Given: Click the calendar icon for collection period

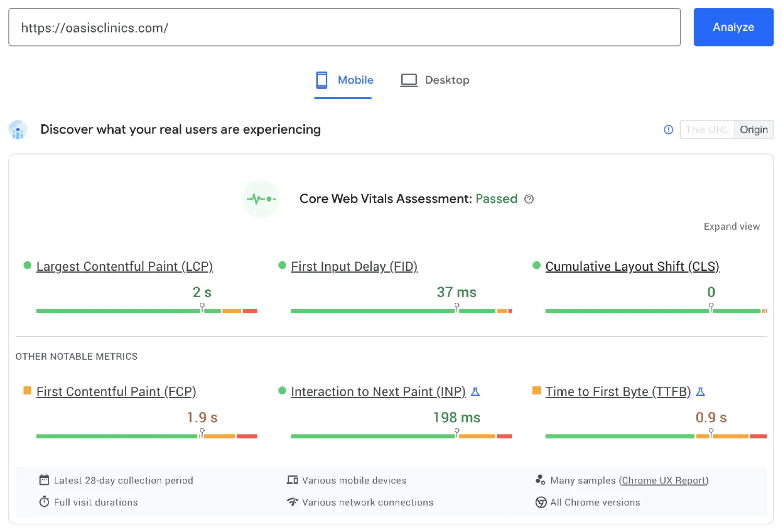Looking at the screenshot, I should (x=44, y=480).
